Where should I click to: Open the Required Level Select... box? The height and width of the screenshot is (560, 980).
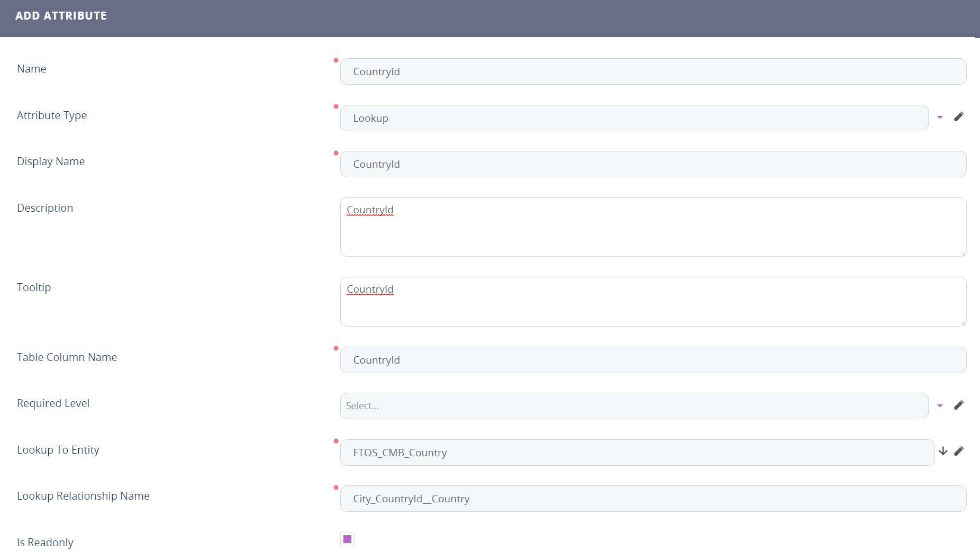tap(633, 406)
